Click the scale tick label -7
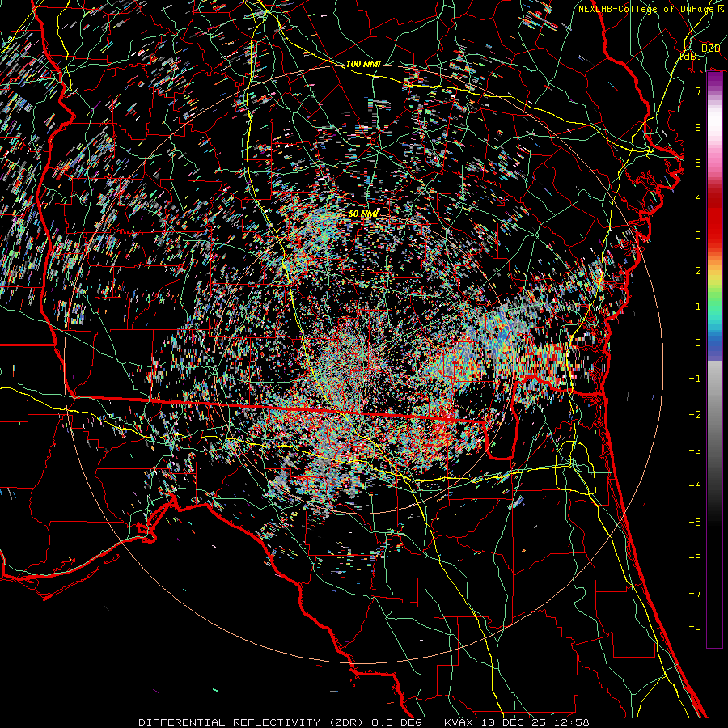Image resolution: width=728 pixels, height=728 pixels. (x=695, y=594)
